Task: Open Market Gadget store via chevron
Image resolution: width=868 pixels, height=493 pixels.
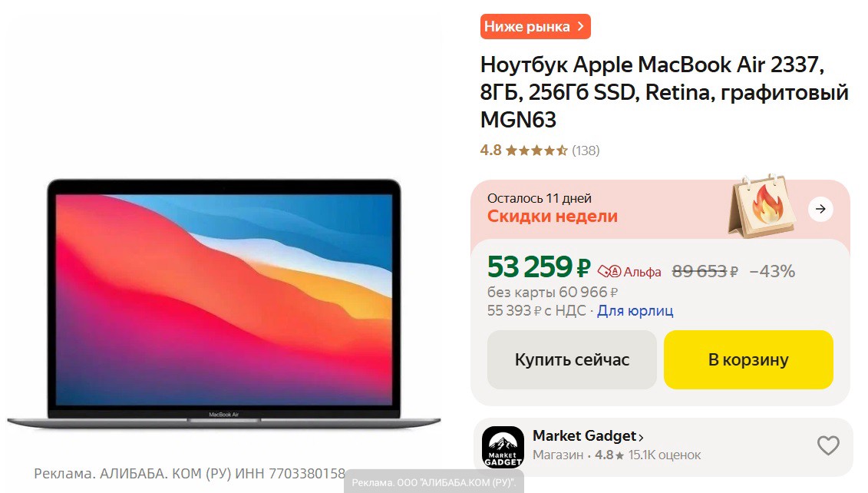Action: point(641,438)
